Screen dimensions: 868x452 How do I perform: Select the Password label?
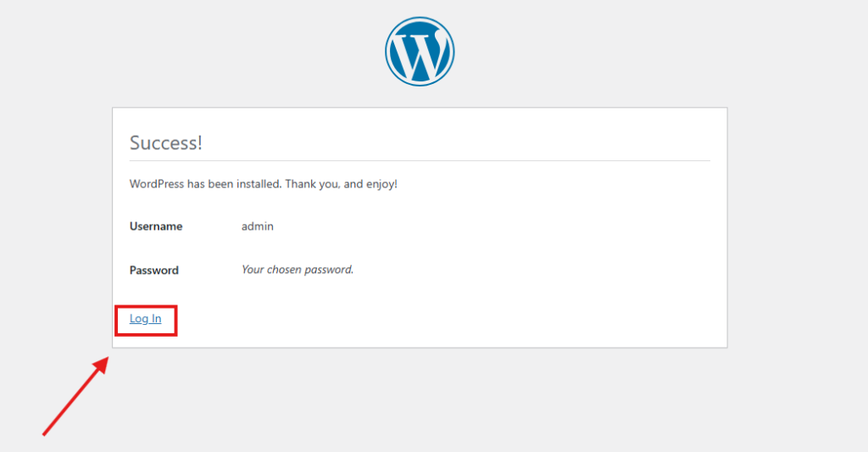[153, 271]
